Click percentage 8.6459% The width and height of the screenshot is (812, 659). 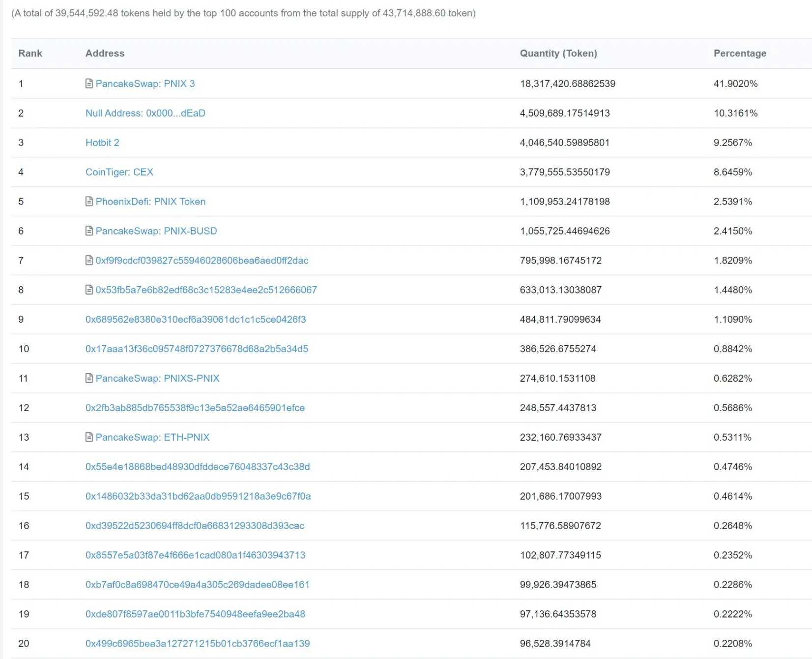coord(733,172)
